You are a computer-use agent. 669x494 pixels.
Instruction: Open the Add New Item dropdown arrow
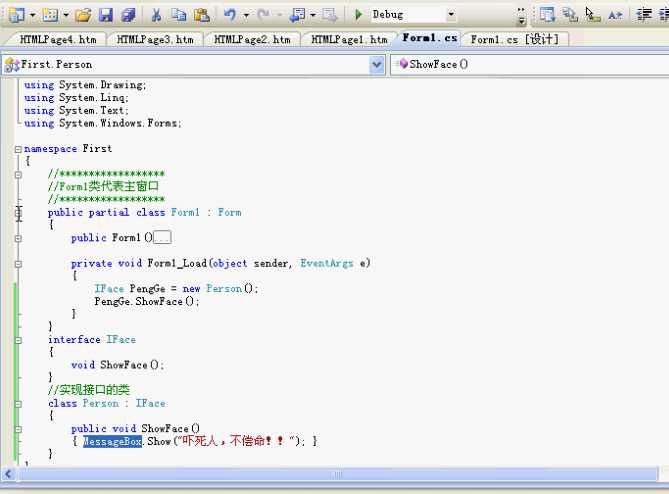[x=66, y=15]
